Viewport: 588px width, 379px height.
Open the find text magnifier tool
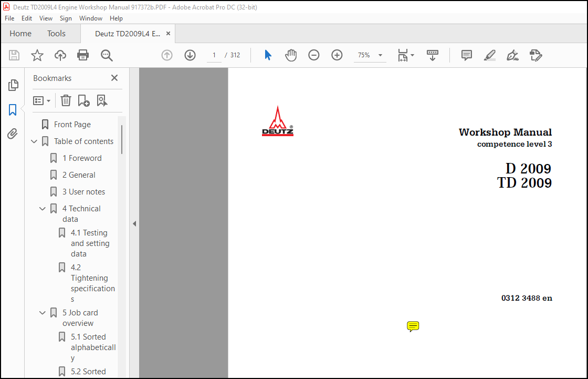[107, 55]
